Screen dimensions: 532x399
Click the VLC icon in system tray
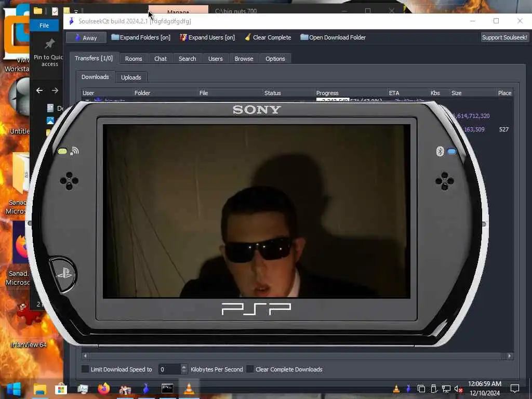(396, 389)
